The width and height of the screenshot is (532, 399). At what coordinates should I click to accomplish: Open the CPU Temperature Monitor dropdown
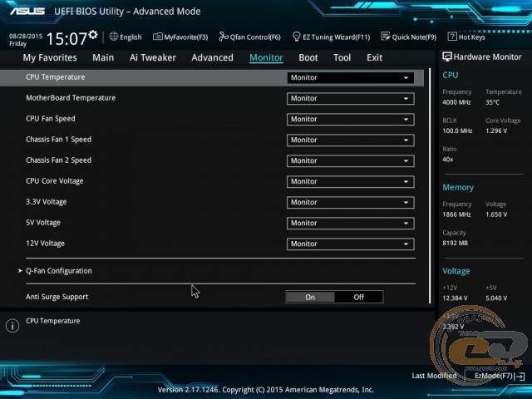pyautogui.click(x=350, y=77)
